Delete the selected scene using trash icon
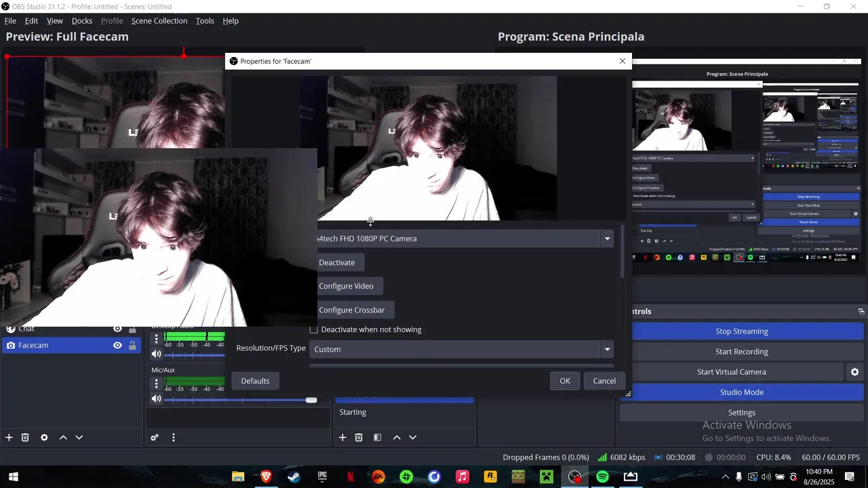Screen dimensions: 868x488 point(359,438)
